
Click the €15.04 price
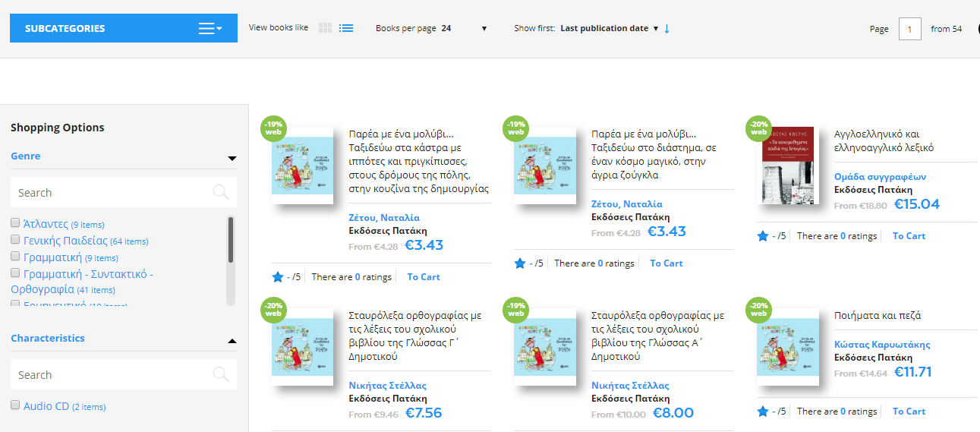(x=917, y=204)
